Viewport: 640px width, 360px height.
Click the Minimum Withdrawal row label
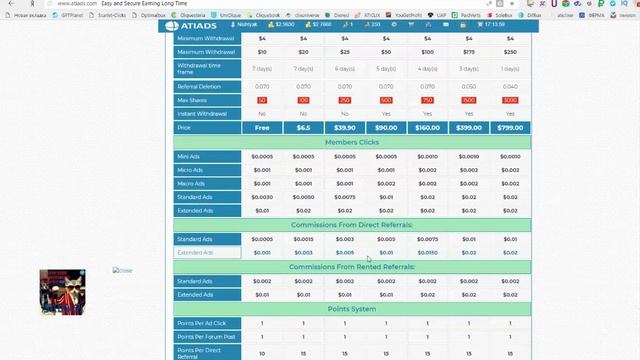tap(207, 38)
